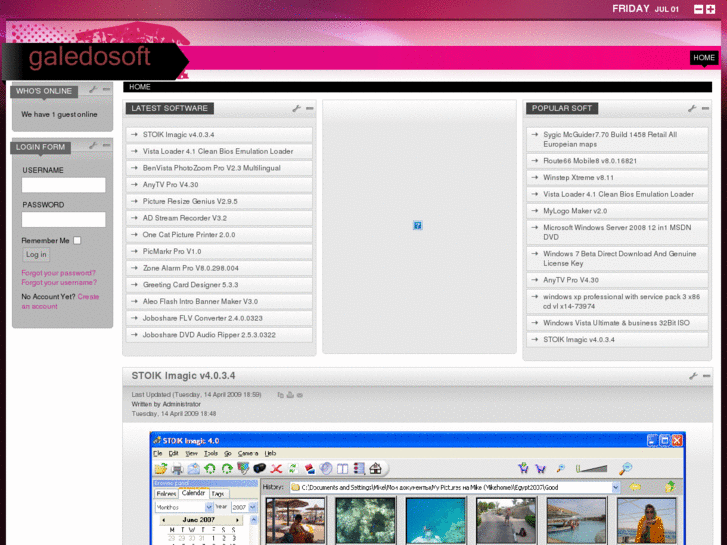Collapse the Latest Software panel
This screenshot has height=545, width=727.
click(x=310, y=108)
